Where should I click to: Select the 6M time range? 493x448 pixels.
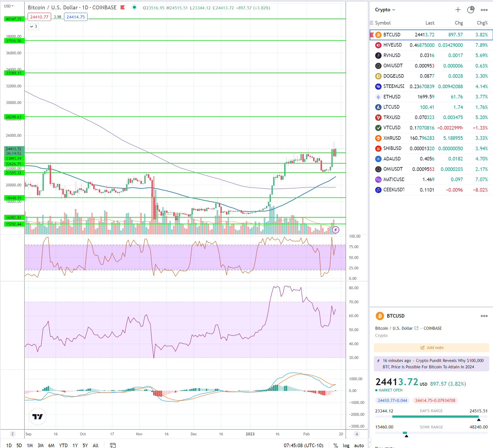click(51, 445)
